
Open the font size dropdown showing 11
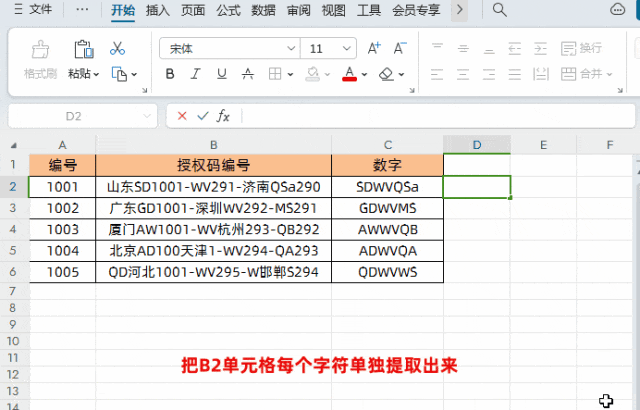pyautogui.click(x=347, y=48)
